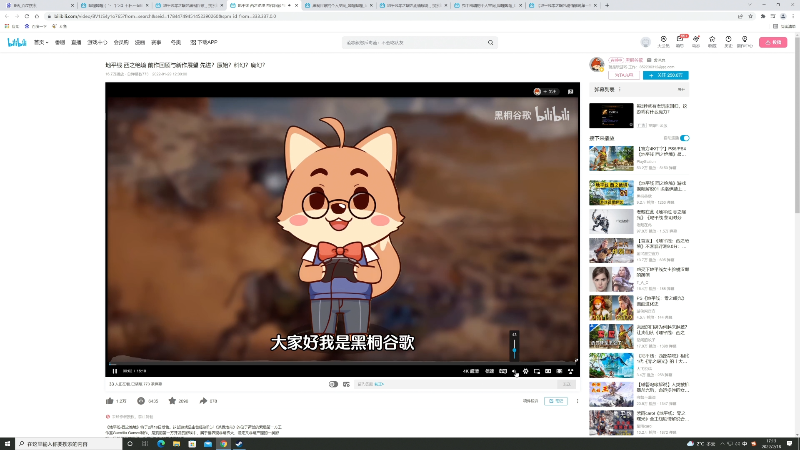Viewport: 800px width, 450px height.
Task: Open File Explorer from the taskbar
Action: point(177,444)
